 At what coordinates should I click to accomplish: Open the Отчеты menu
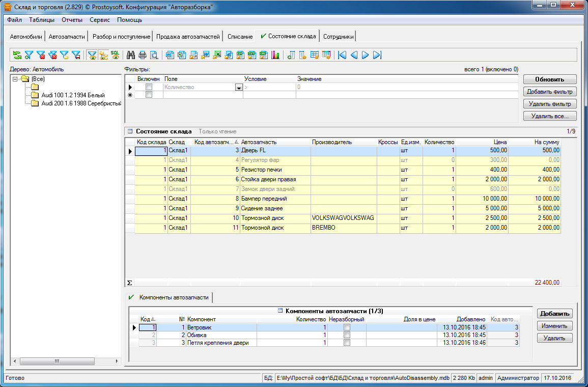tap(72, 20)
